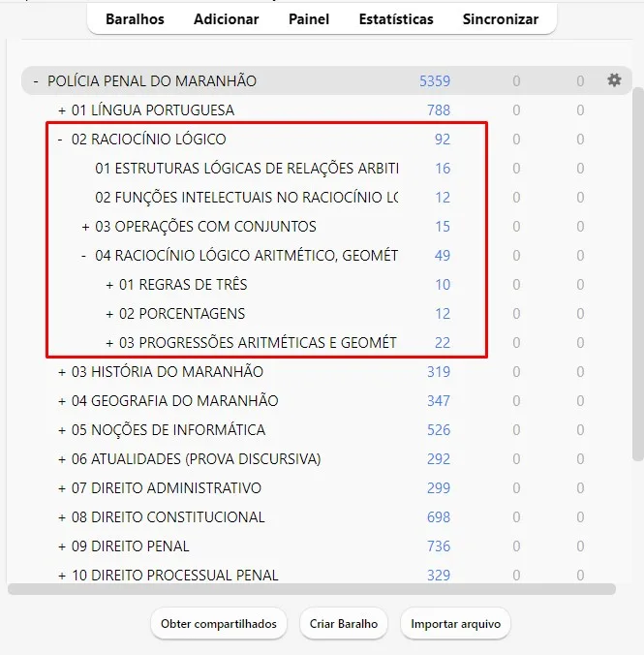Image resolution: width=644 pixels, height=655 pixels.
Task: Expand 03 PROGRESSÕES ARITMÉTICAS subdeck
Action: (x=109, y=343)
